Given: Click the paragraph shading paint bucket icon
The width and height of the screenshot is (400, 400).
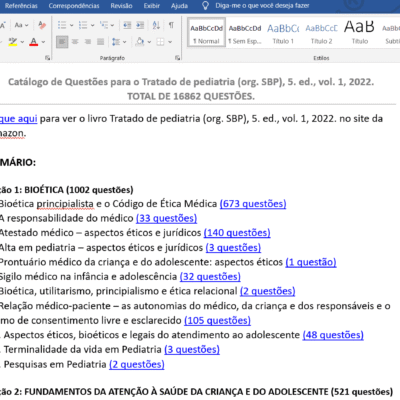Looking at the screenshot, I should [140, 42].
